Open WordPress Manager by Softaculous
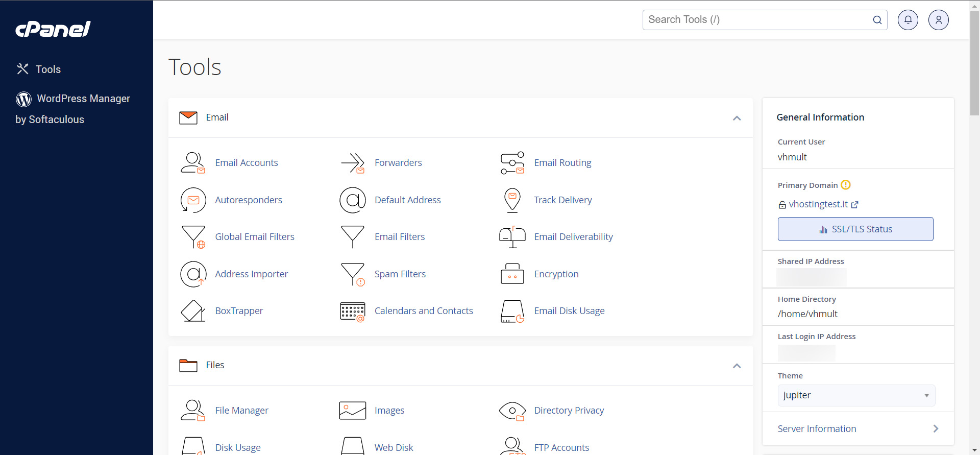Screen dimensions: 980x455 click(x=73, y=109)
